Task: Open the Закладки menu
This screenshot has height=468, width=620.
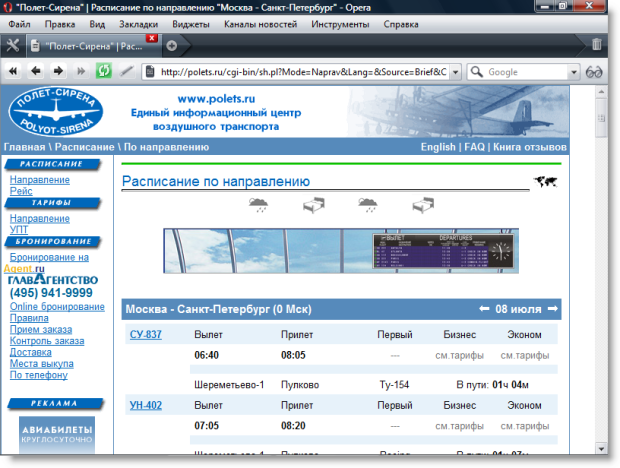Action: coord(138,25)
